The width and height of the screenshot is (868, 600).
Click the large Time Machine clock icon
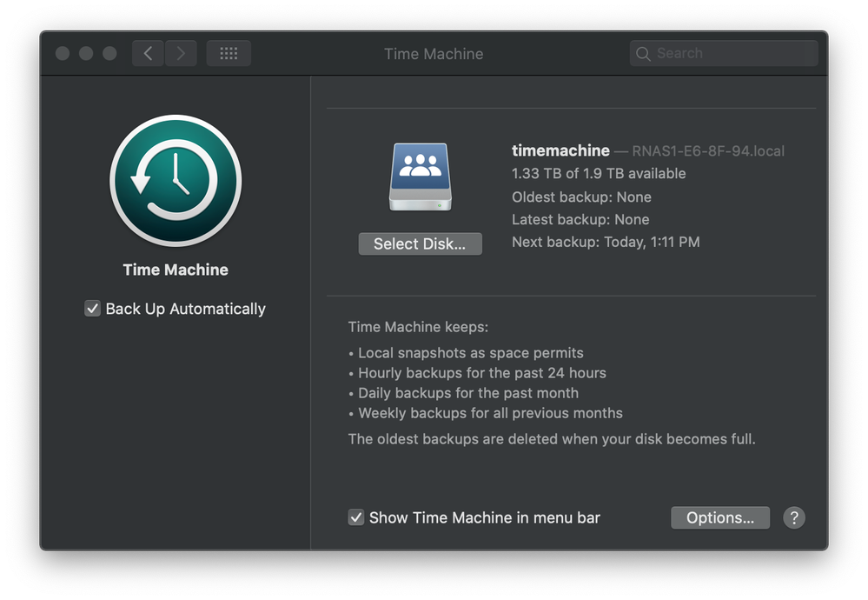(x=176, y=181)
